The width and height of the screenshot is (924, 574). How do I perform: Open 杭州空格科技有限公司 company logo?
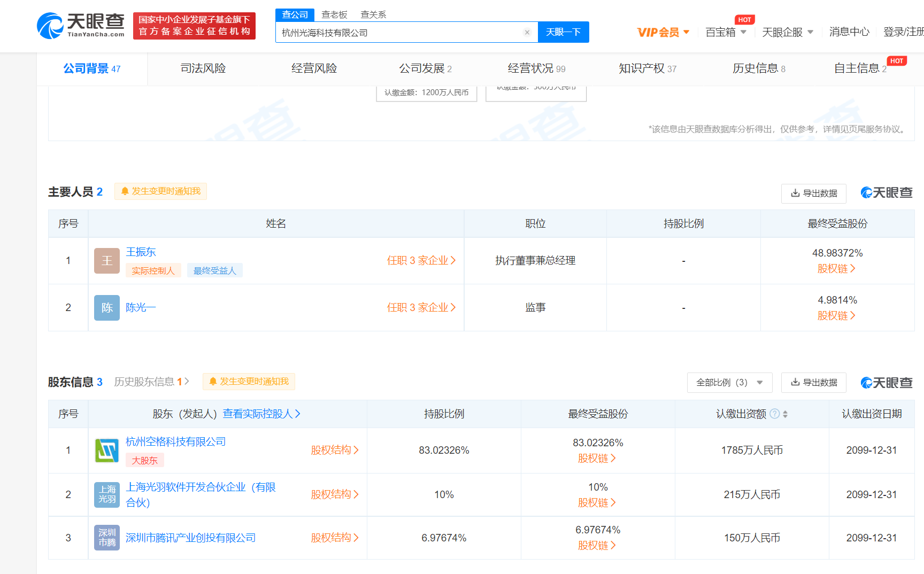point(107,451)
